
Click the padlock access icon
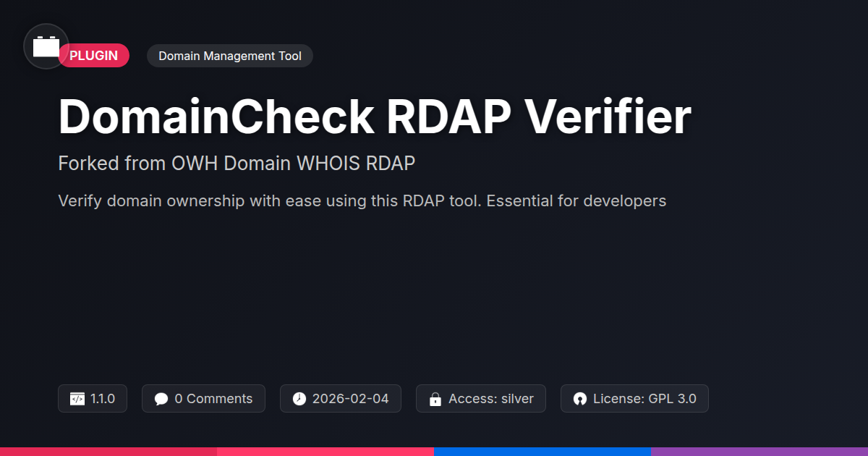tap(435, 399)
